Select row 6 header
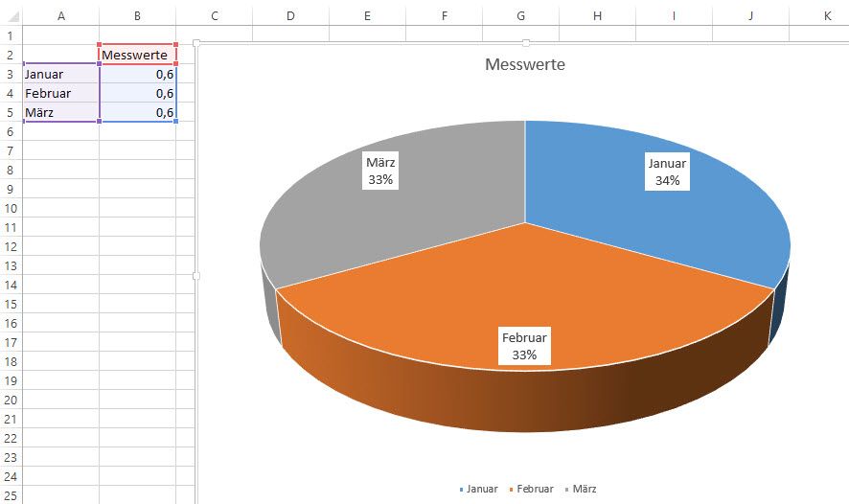 click(x=11, y=131)
